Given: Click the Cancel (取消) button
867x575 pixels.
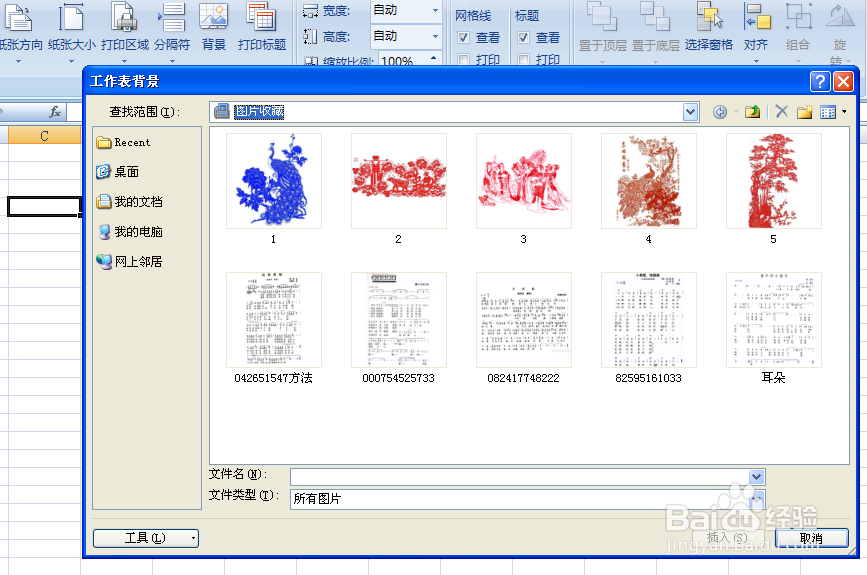Looking at the screenshot, I should click(x=811, y=538).
